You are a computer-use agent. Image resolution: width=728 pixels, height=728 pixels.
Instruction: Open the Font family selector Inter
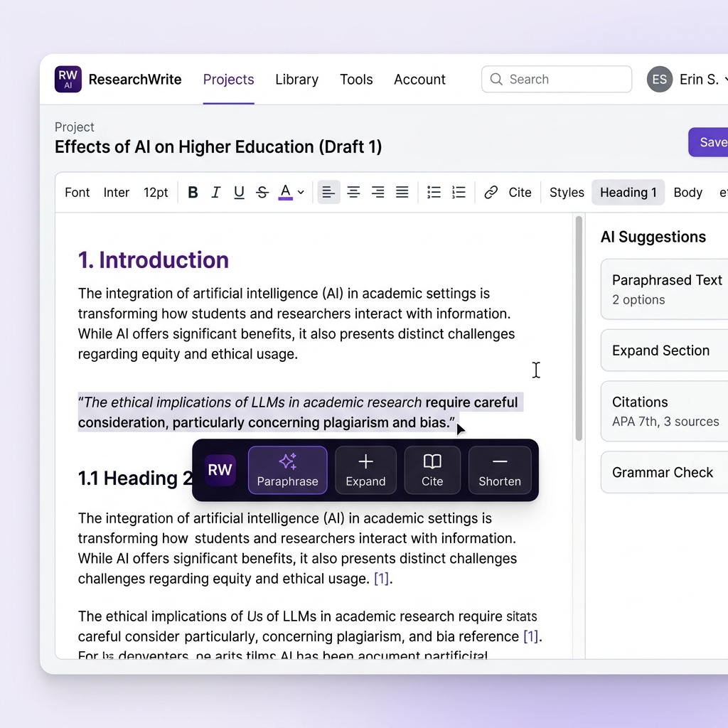pos(116,192)
